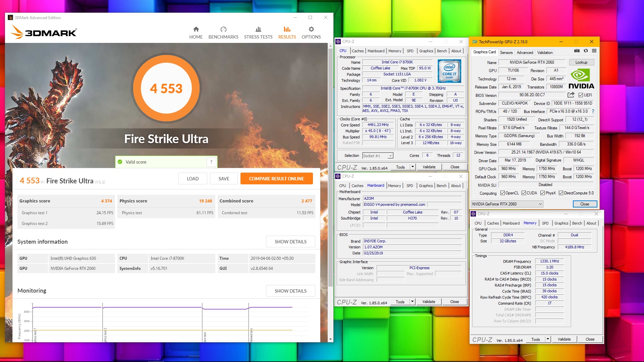Image resolution: width=644 pixels, height=362 pixels.
Task: Minimize the GPU-Z window
Action: pyautogui.click(x=561, y=42)
